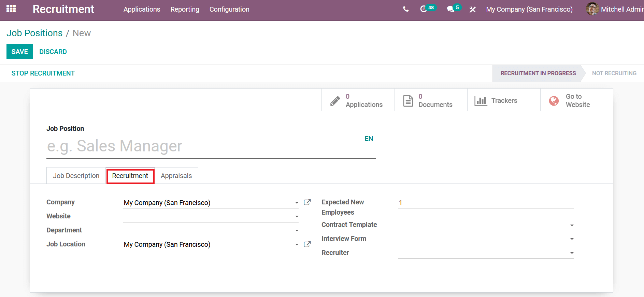
Task: Open the Reporting menu
Action: coord(185,9)
